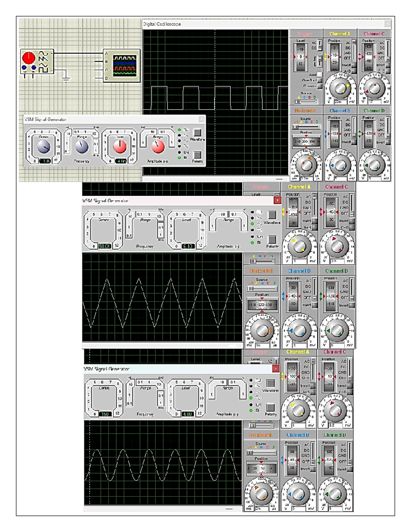Screen dimensions: 411x532
Task: Click the red amplitude Range knob
Action: (158, 147)
